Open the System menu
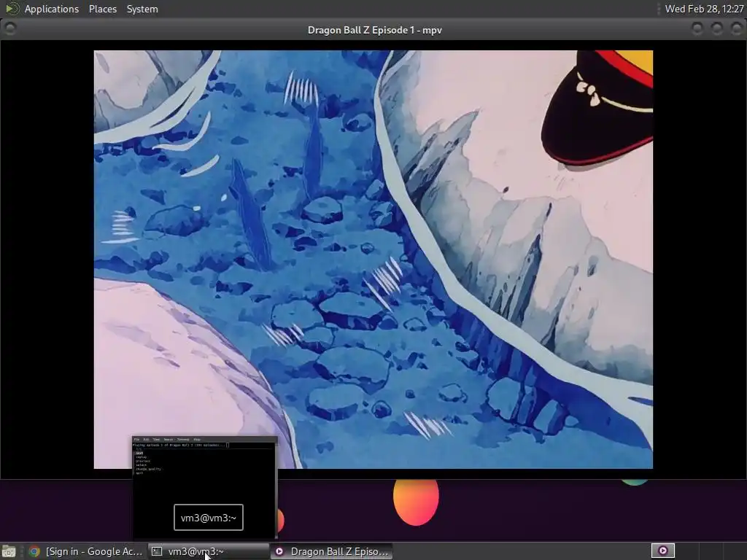Image resolution: width=747 pixels, height=560 pixels. [x=142, y=9]
